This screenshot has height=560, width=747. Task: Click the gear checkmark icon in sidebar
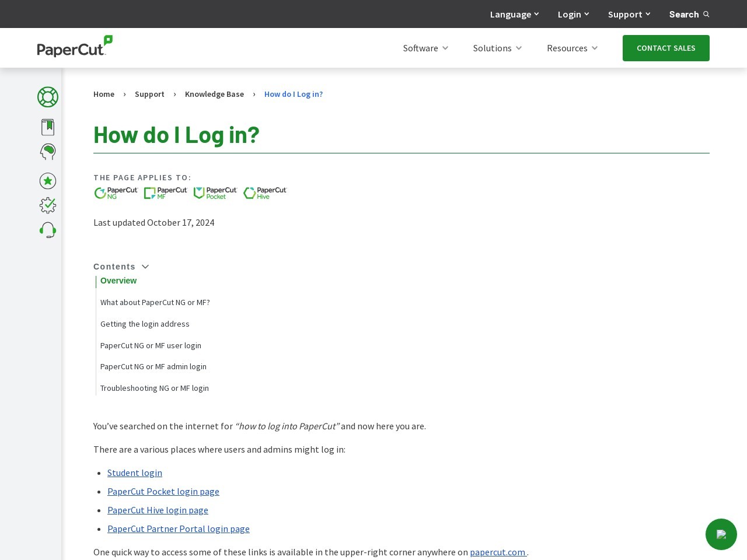(48, 205)
